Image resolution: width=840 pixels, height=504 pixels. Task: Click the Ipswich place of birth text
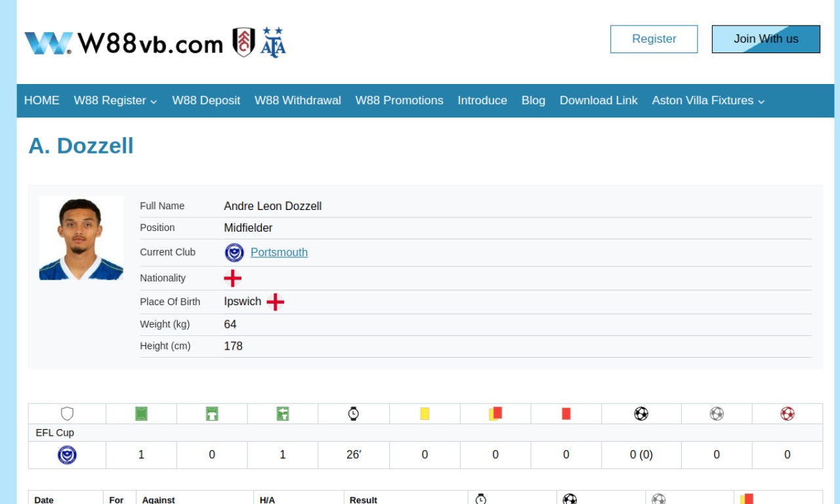pyautogui.click(x=243, y=302)
